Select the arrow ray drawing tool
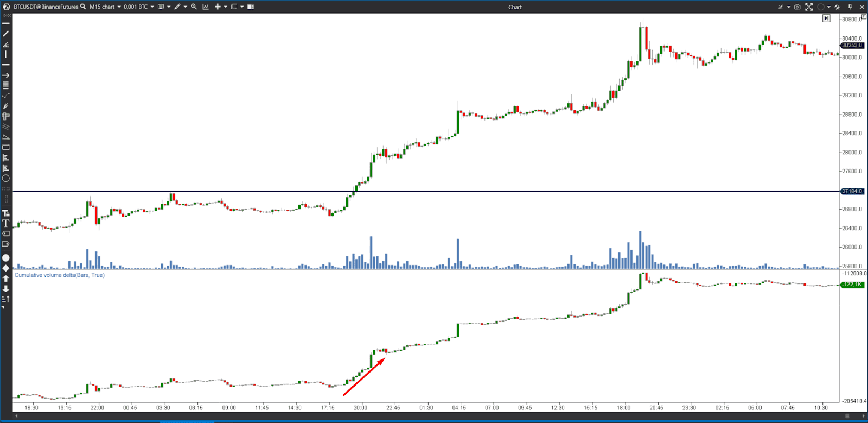This screenshot has width=868, height=423. (x=6, y=75)
